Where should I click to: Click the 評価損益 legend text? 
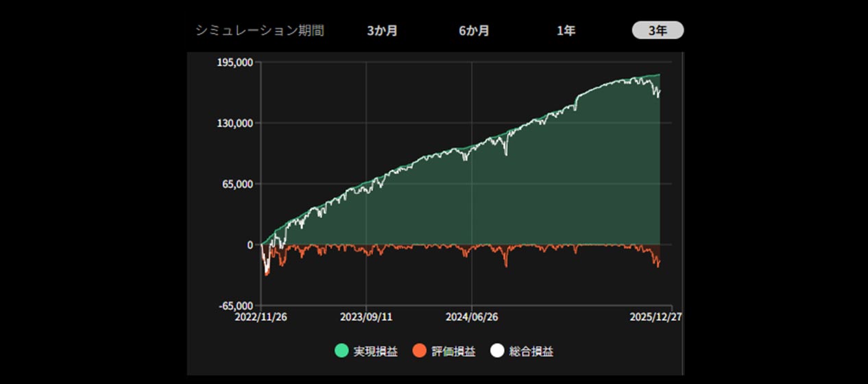click(453, 351)
